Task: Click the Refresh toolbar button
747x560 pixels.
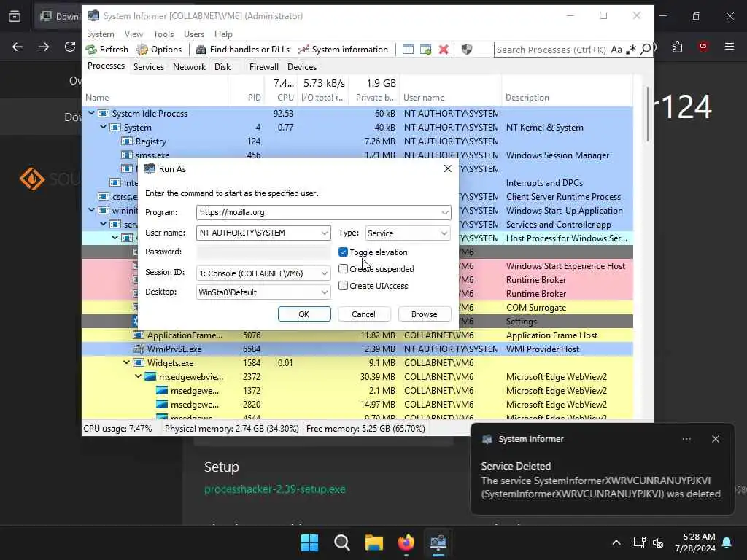Action: [107, 50]
